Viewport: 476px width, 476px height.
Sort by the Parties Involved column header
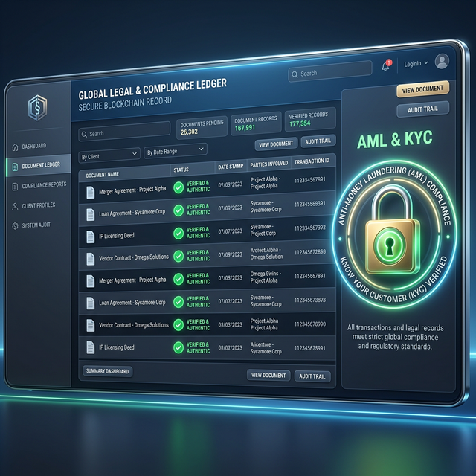point(269,164)
